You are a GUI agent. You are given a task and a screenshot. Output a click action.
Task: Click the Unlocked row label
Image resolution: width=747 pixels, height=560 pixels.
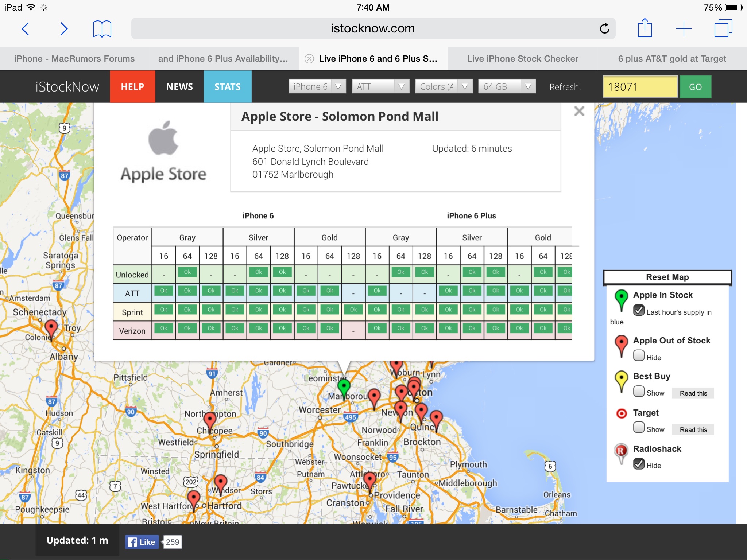(x=132, y=275)
